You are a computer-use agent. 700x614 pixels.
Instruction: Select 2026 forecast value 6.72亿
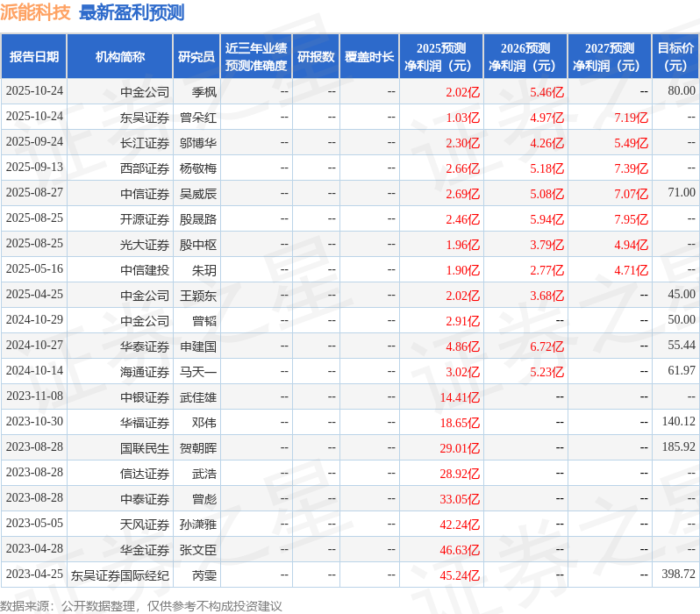(547, 346)
